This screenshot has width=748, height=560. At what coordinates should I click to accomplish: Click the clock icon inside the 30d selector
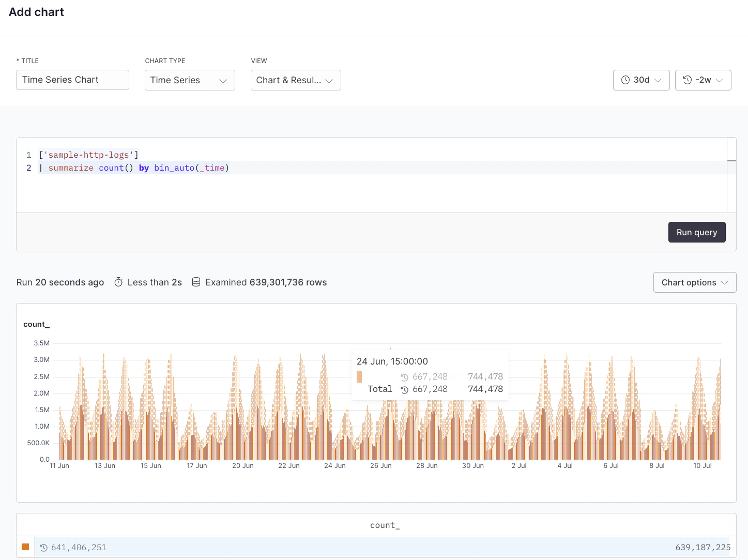[x=626, y=80]
